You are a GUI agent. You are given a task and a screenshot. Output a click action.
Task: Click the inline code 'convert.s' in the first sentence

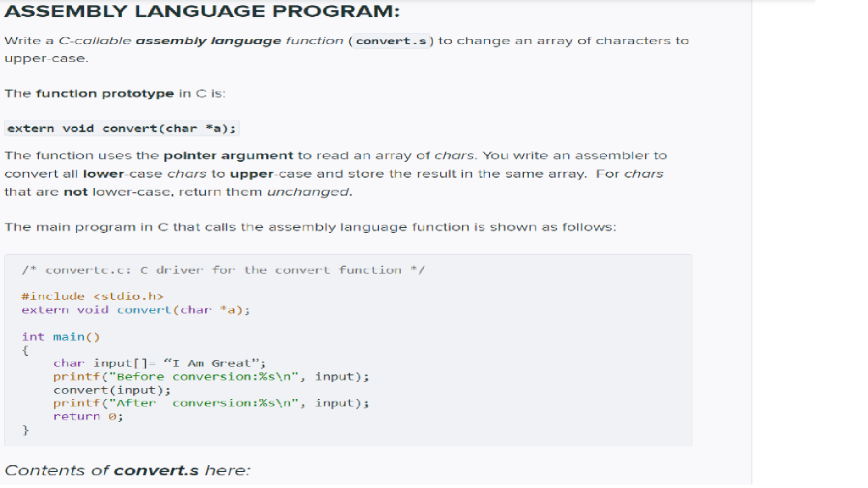391,41
